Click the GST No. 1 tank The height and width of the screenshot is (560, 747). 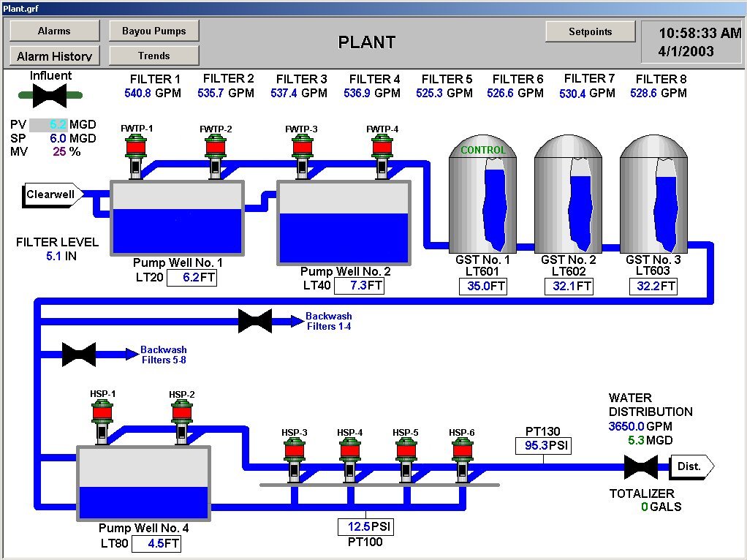(482, 194)
